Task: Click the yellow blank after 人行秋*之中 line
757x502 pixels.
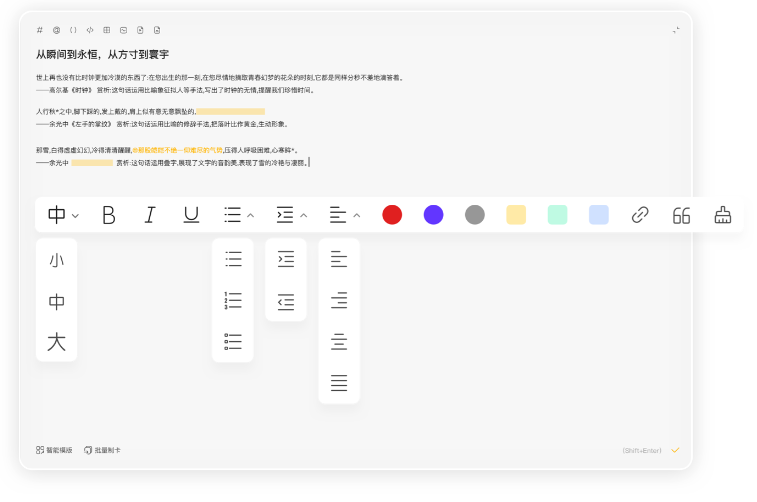Action: (231, 112)
